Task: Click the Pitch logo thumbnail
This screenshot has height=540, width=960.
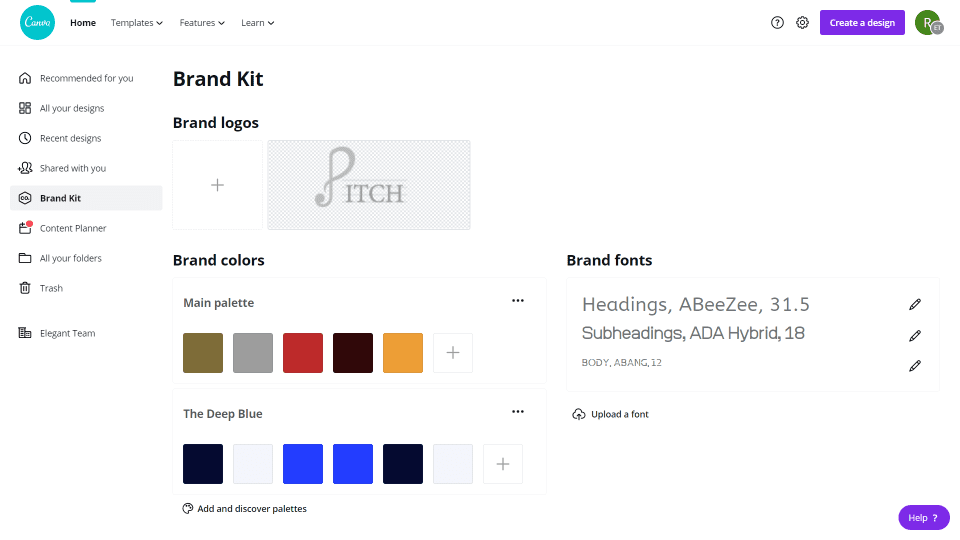Action: [369, 185]
